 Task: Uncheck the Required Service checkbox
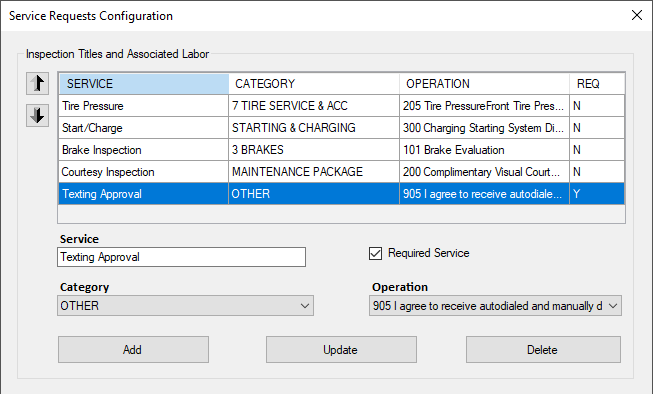[375, 253]
